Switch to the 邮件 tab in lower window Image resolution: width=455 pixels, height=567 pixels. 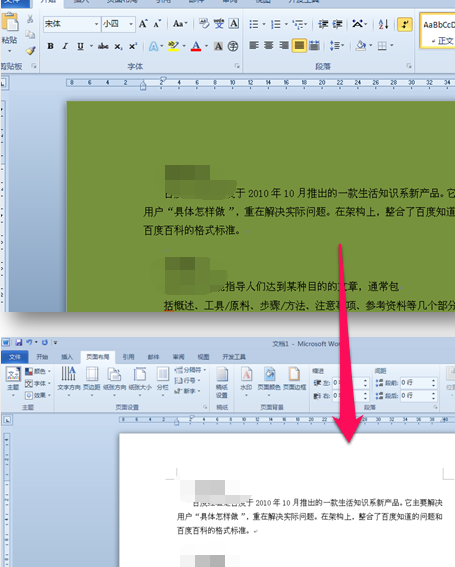click(153, 357)
